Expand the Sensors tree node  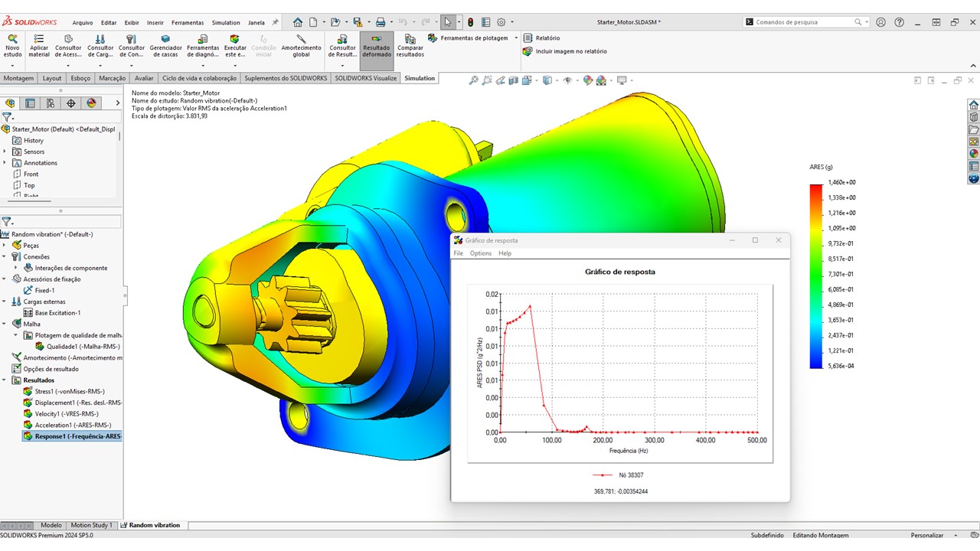pyautogui.click(x=5, y=152)
